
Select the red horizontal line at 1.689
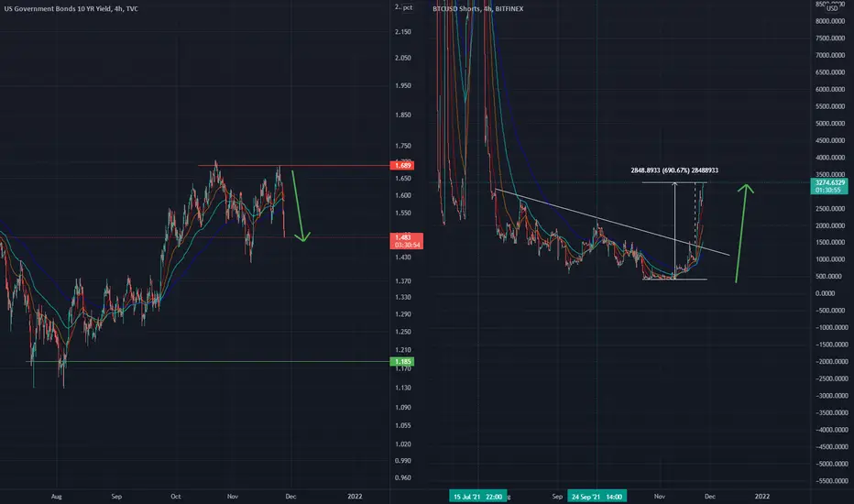click(x=294, y=165)
